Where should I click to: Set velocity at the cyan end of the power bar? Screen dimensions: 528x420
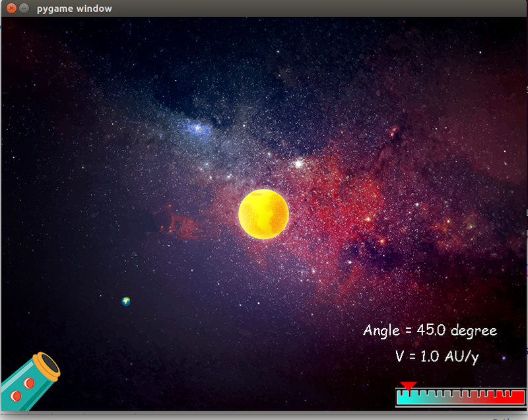pyautogui.click(x=404, y=398)
